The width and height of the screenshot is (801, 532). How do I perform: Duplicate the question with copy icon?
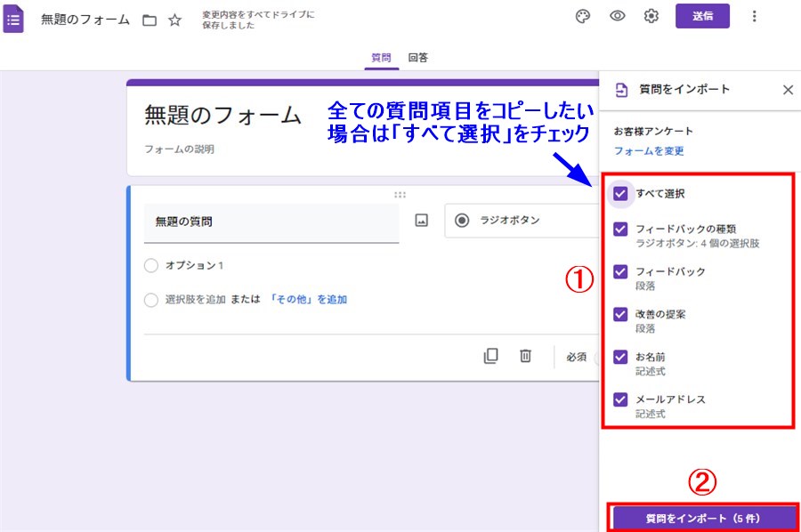pyautogui.click(x=490, y=356)
